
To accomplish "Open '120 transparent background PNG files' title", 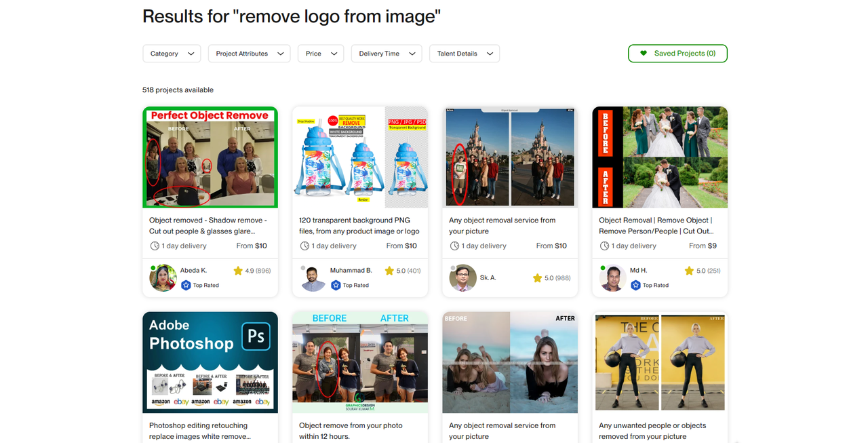I will [x=359, y=226].
